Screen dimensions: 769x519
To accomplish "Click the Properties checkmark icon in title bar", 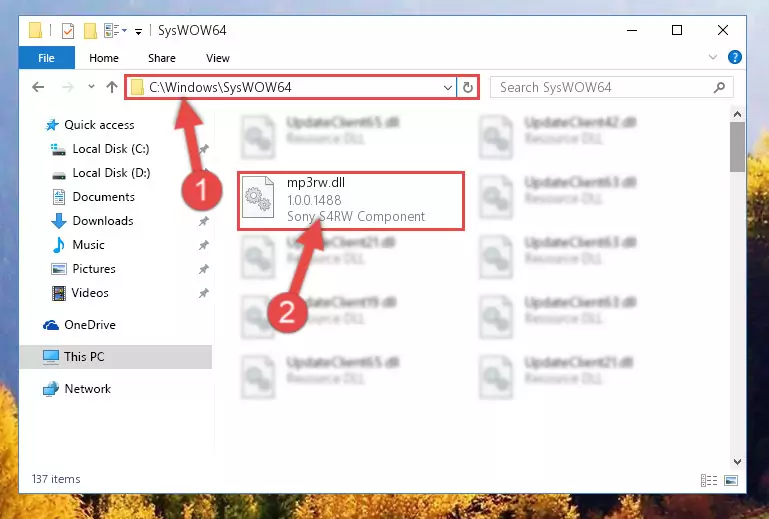I will pyautogui.click(x=68, y=31).
